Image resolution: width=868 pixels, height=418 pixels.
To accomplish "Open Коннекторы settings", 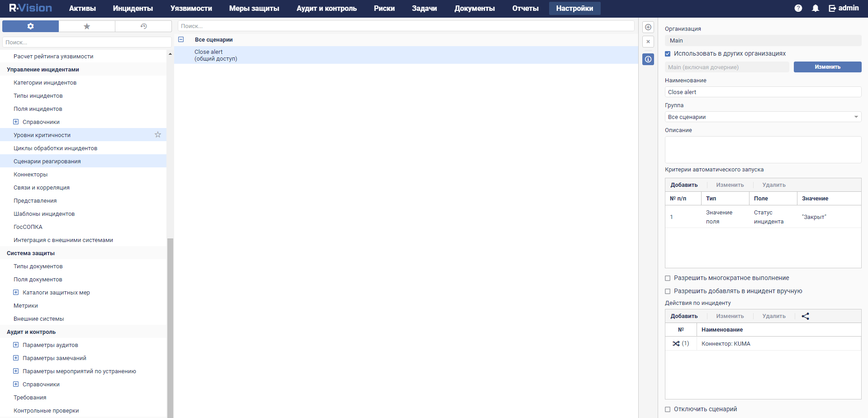I will tap(30, 175).
